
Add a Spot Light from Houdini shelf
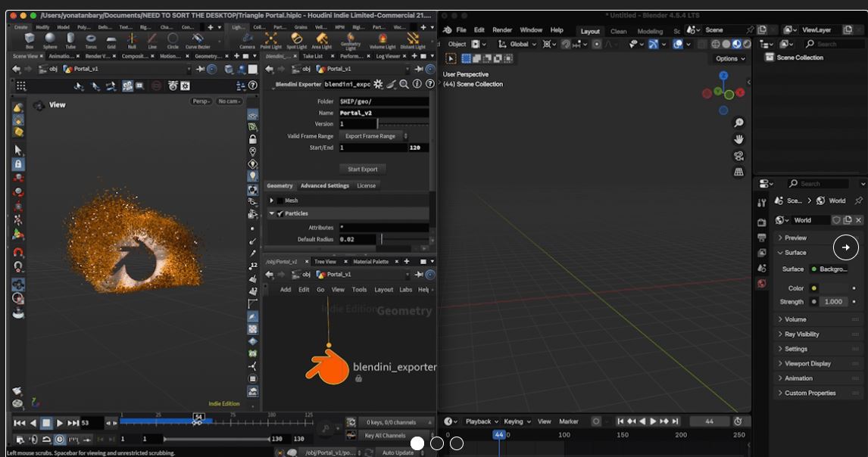(297, 40)
